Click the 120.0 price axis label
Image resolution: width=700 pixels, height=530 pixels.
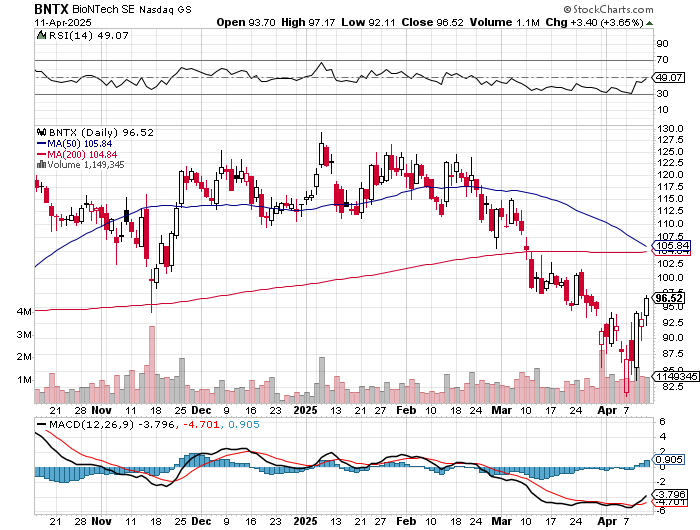tap(670, 175)
